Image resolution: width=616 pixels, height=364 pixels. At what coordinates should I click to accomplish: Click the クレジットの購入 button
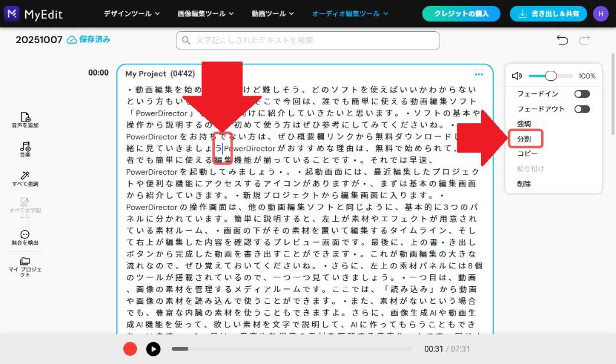(x=461, y=13)
